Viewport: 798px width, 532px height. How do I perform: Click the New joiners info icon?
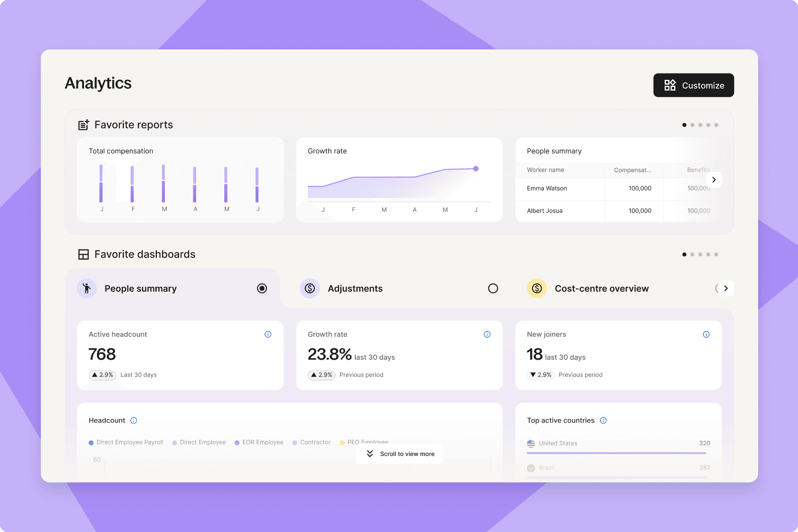click(706, 334)
